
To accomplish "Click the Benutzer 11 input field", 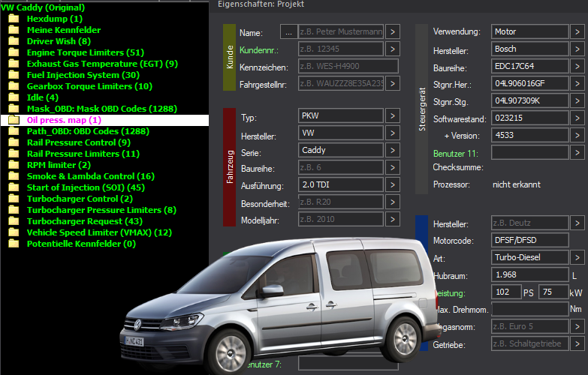I will click(530, 152).
